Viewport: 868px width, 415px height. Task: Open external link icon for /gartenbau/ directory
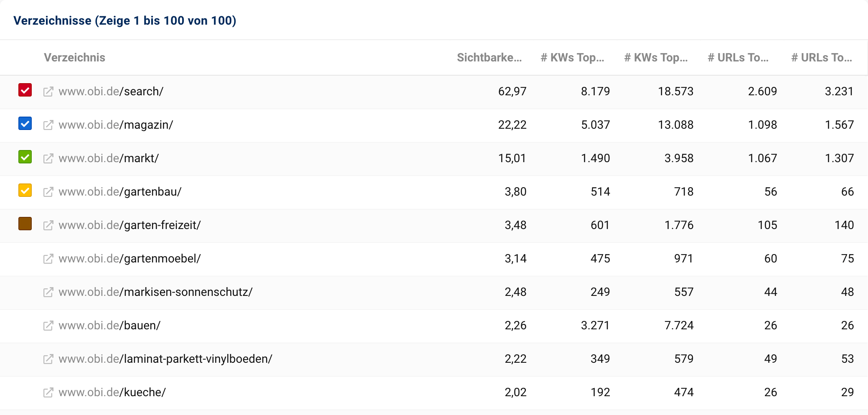click(x=48, y=192)
